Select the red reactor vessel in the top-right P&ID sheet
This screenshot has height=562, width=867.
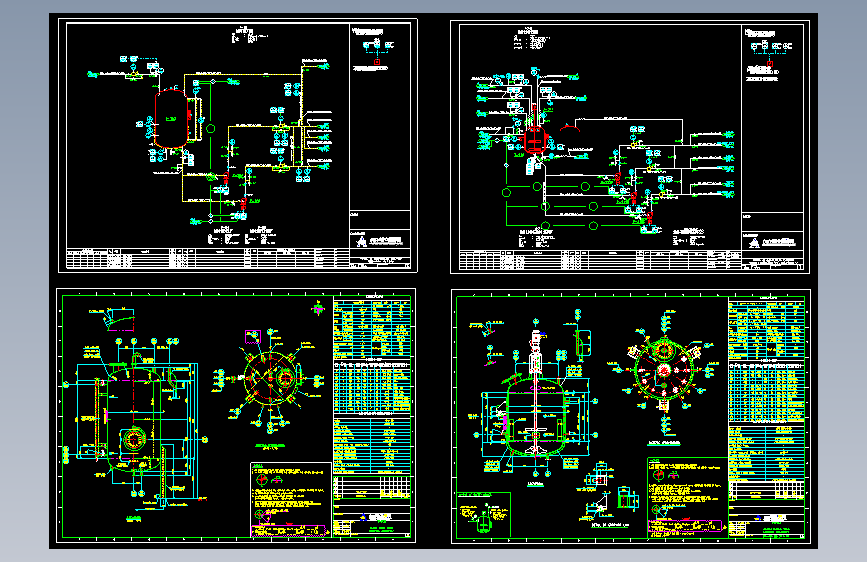pos(535,139)
